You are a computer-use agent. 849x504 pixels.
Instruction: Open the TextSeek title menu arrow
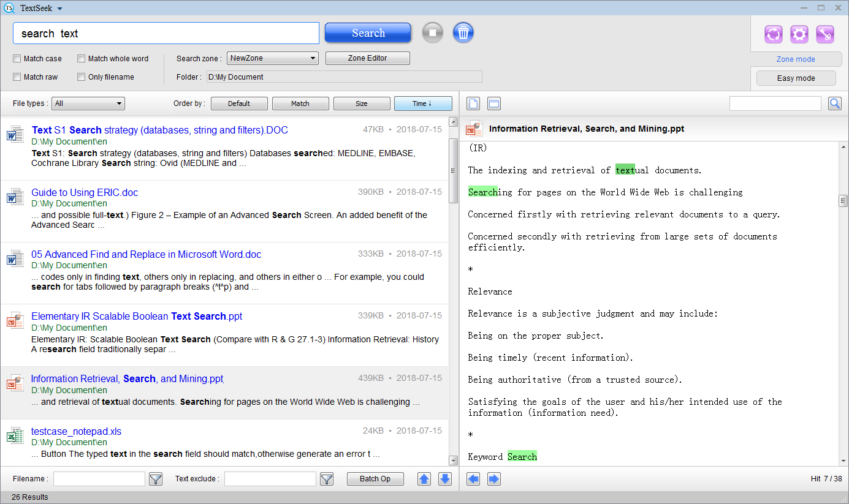tap(59, 9)
